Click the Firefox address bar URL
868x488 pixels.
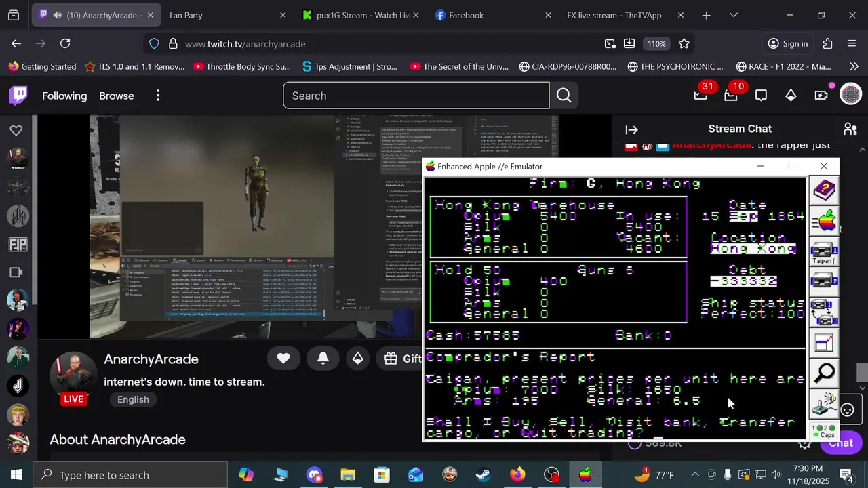(x=245, y=43)
